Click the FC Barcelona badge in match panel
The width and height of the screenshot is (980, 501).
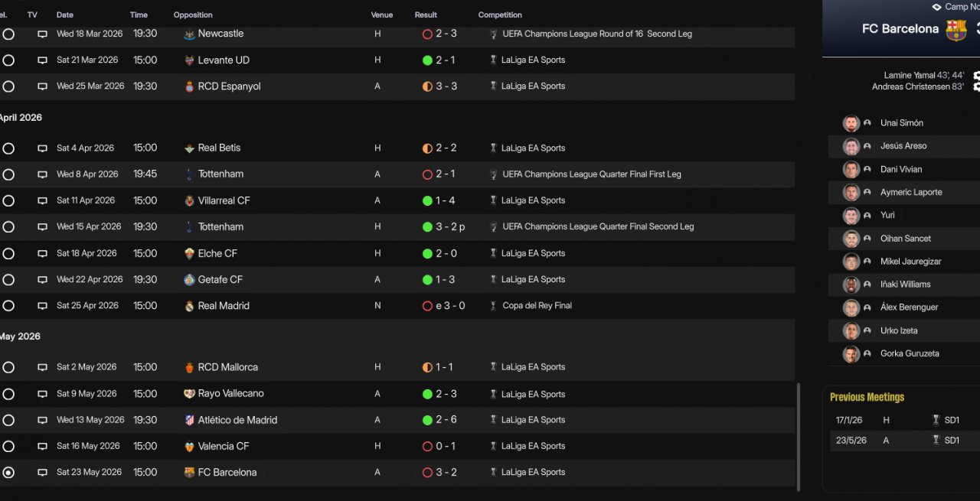click(x=955, y=30)
